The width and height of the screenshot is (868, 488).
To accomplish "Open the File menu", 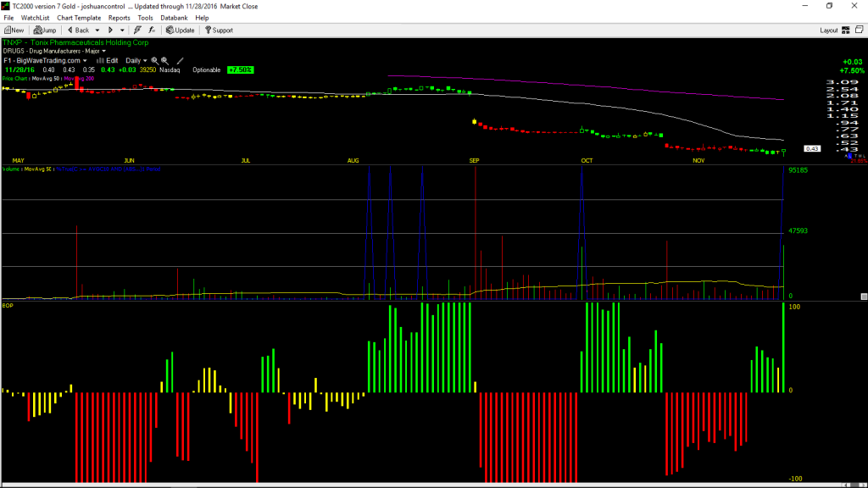I will click(x=8, y=18).
